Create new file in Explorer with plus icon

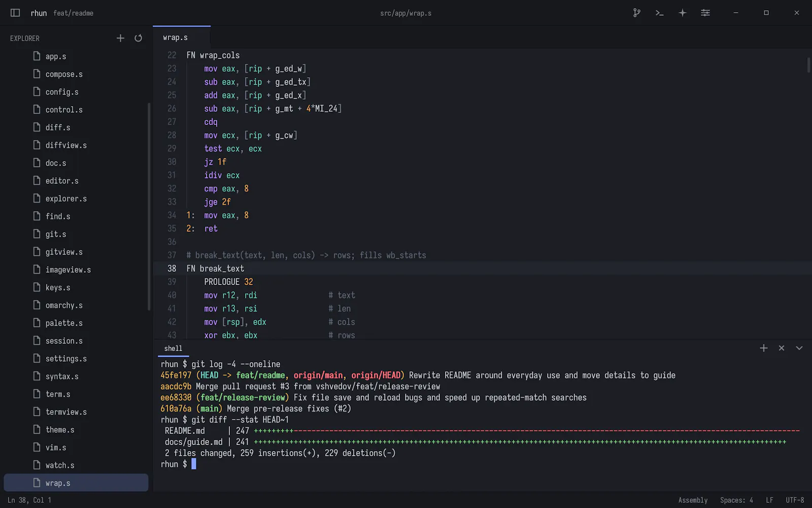click(120, 38)
